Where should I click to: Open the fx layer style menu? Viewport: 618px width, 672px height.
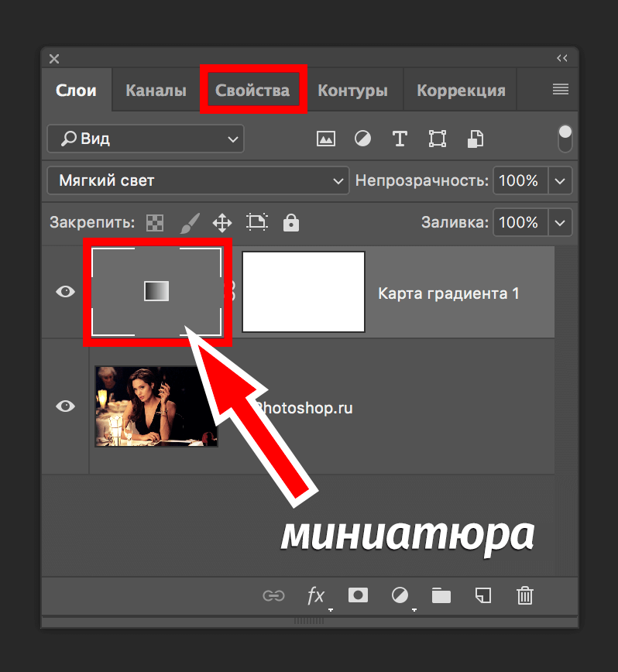coord(316,595)
